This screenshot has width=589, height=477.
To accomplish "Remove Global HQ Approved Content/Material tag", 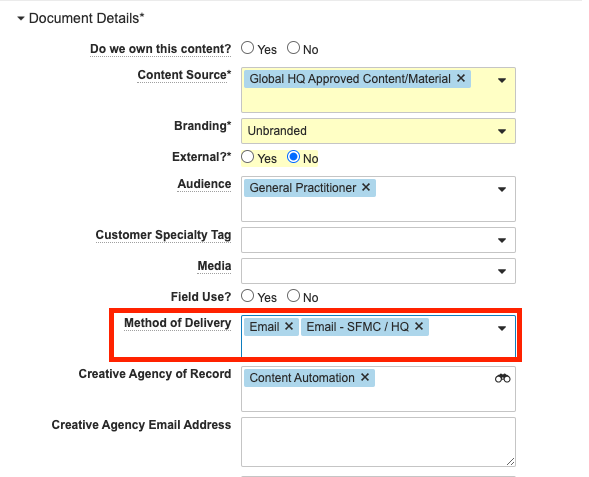I will 461,78.
